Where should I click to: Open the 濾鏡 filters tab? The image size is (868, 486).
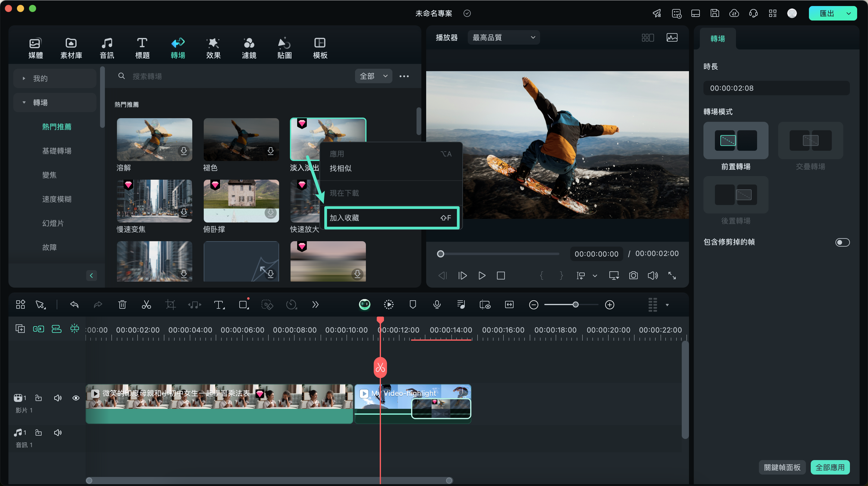[x=249, y=48]
